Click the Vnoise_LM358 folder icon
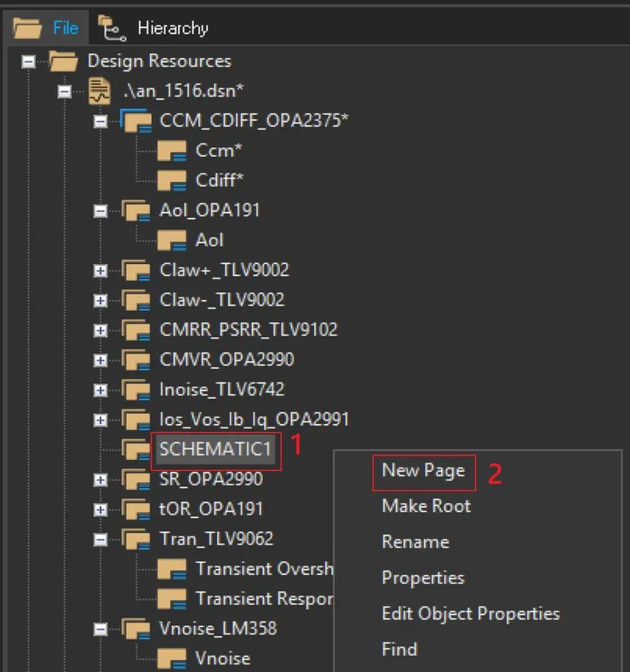The width and height of the screenshot is (630, 672). pos(136,629)
